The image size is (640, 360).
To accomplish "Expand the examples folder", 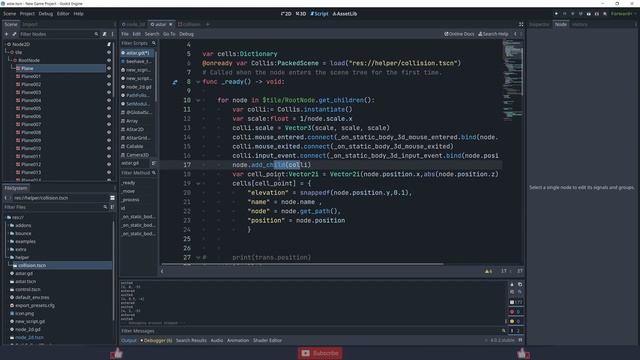I will [x=8, y=241].
